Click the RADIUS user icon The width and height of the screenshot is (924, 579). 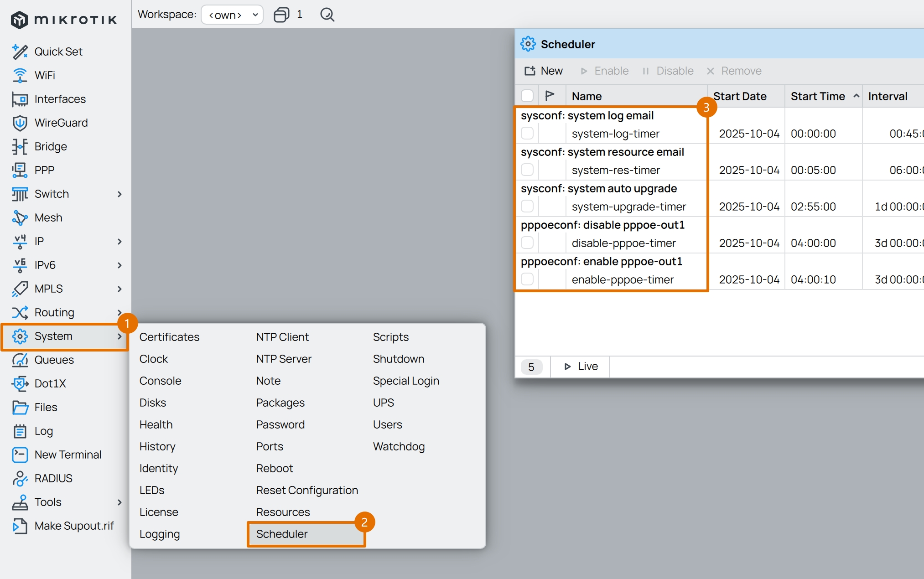coord(20,478)
